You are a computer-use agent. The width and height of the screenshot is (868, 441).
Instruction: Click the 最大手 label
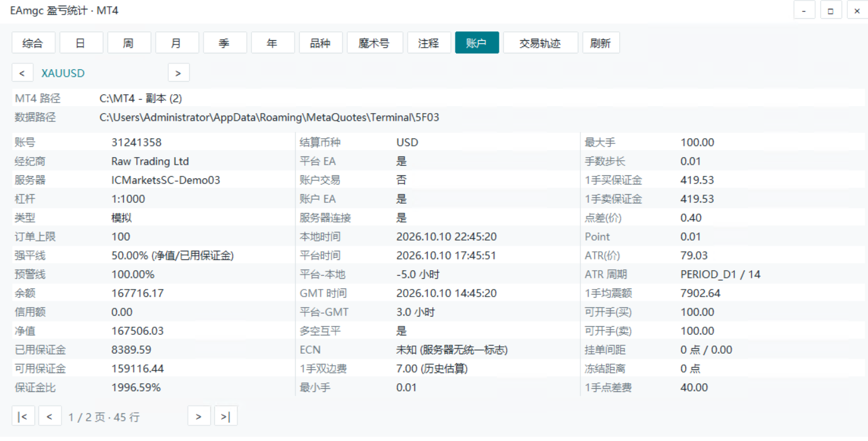click(x=600, y=143)
